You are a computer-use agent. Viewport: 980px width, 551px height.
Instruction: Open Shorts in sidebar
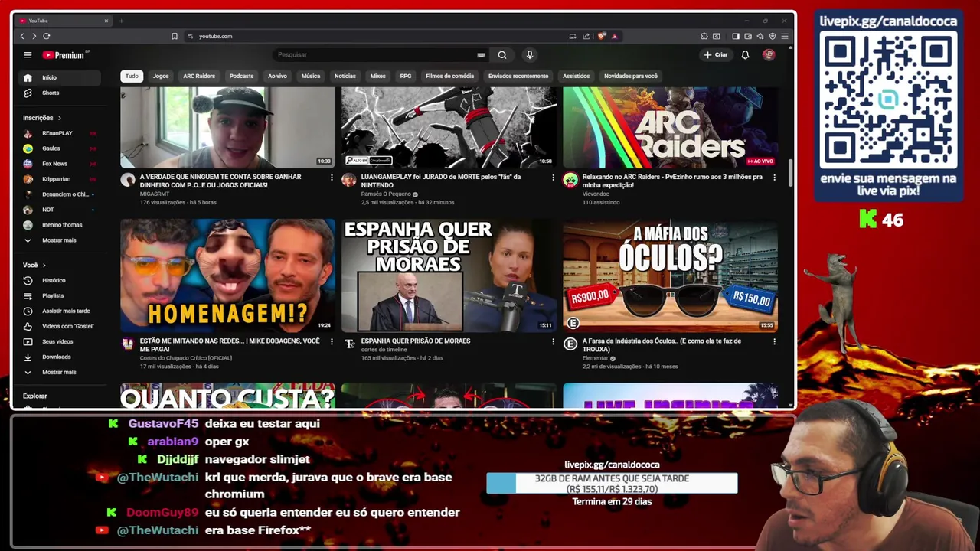59,93
